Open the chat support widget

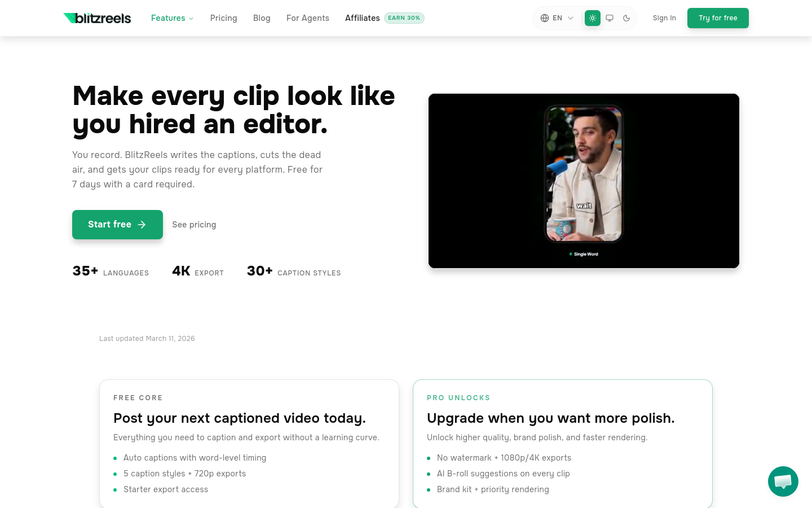[x=783, y=481]
